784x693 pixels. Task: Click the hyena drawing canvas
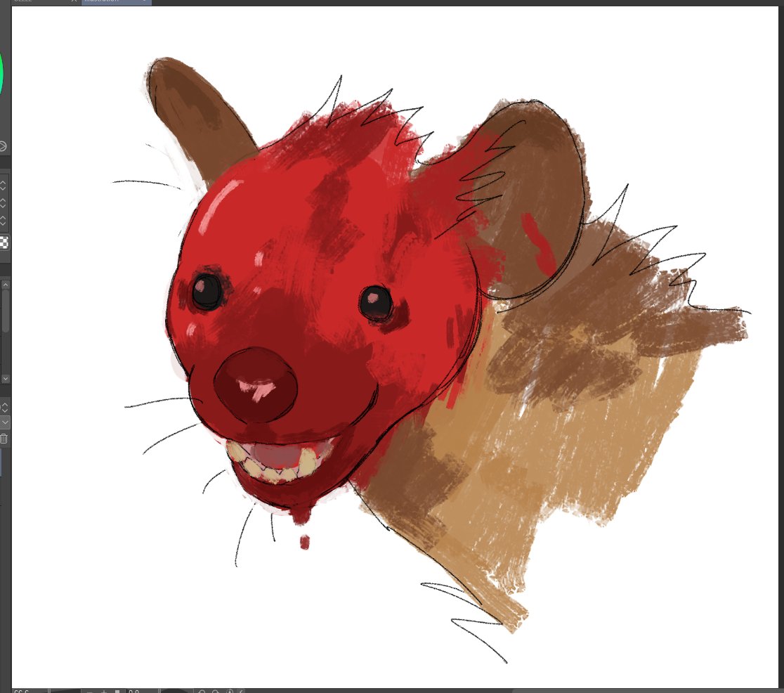pyautogui.click(x=395, y=347)
